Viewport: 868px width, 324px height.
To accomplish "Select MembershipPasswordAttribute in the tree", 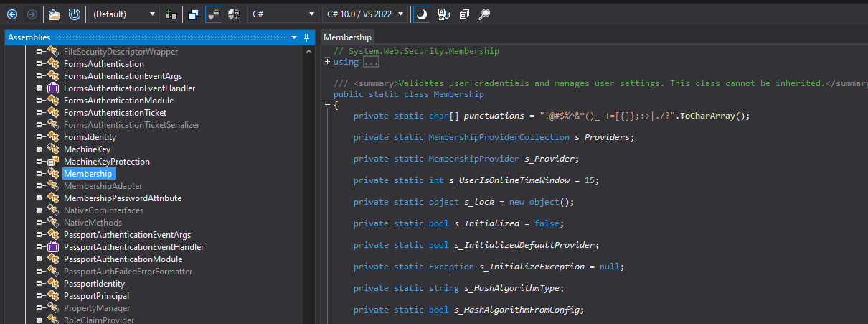I will [122, 198].
